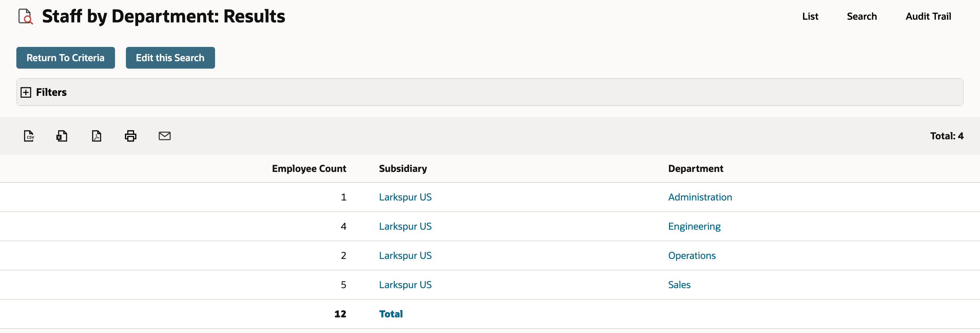The image size is (980, 333).
Task: Select employee count 1 for Administration
Action: point(343,197)
